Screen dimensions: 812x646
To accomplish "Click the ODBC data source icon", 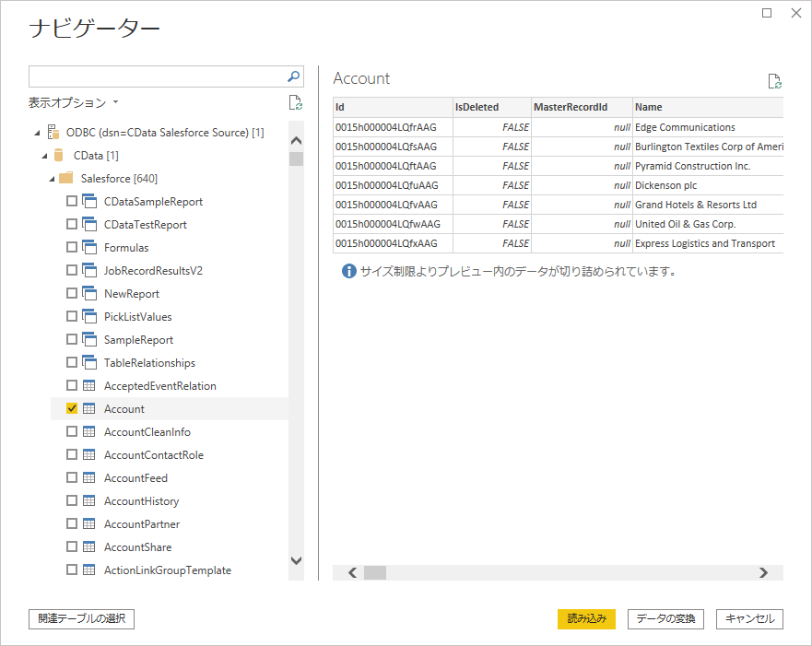I will point(53,133).
